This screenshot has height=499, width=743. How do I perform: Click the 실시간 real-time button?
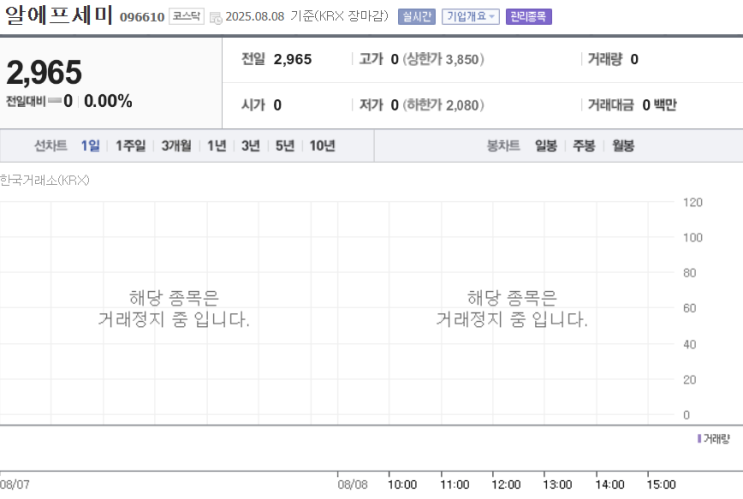click(x=417, y=17)
